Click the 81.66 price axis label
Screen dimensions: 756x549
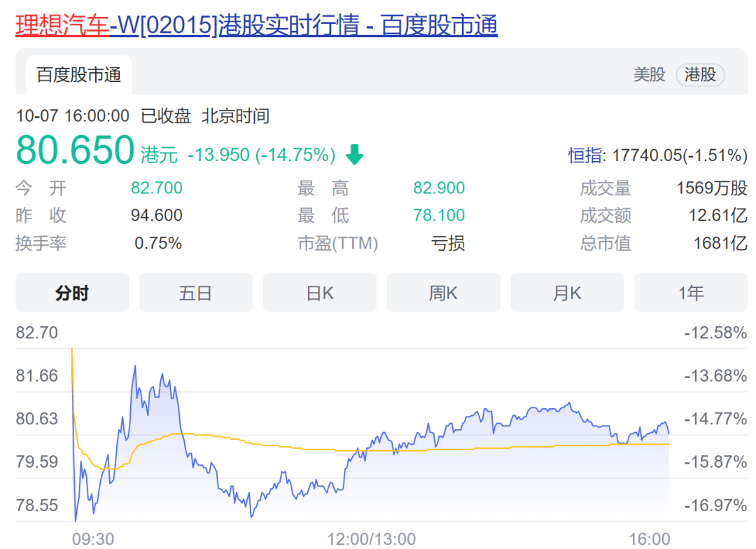coord(36,375)
